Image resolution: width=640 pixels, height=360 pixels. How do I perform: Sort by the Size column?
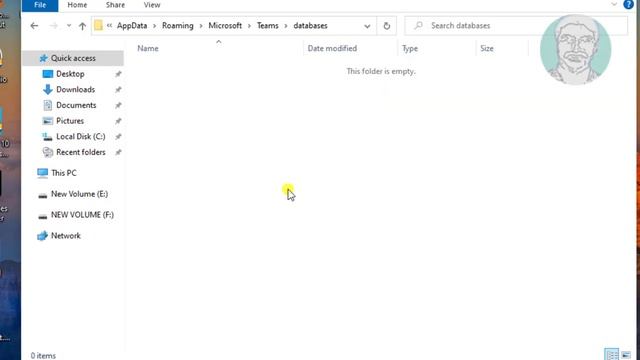pos(487,48)
